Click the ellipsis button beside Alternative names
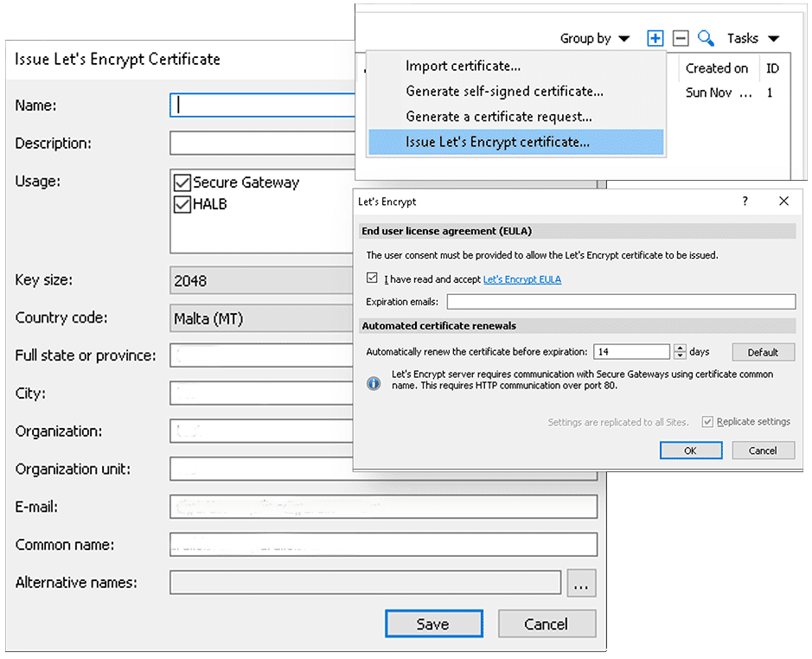 581,583
